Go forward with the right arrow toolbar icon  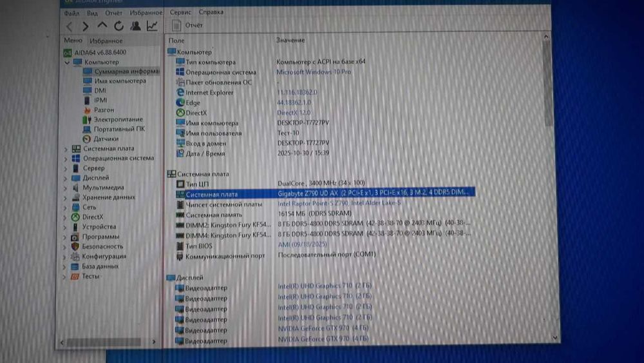pos(86,26)
